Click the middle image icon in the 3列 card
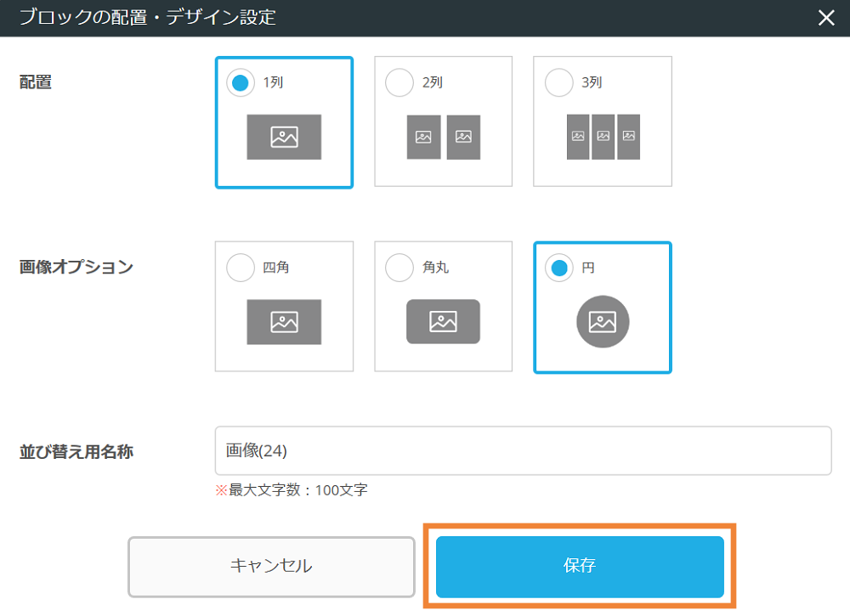 coord(602,137)
